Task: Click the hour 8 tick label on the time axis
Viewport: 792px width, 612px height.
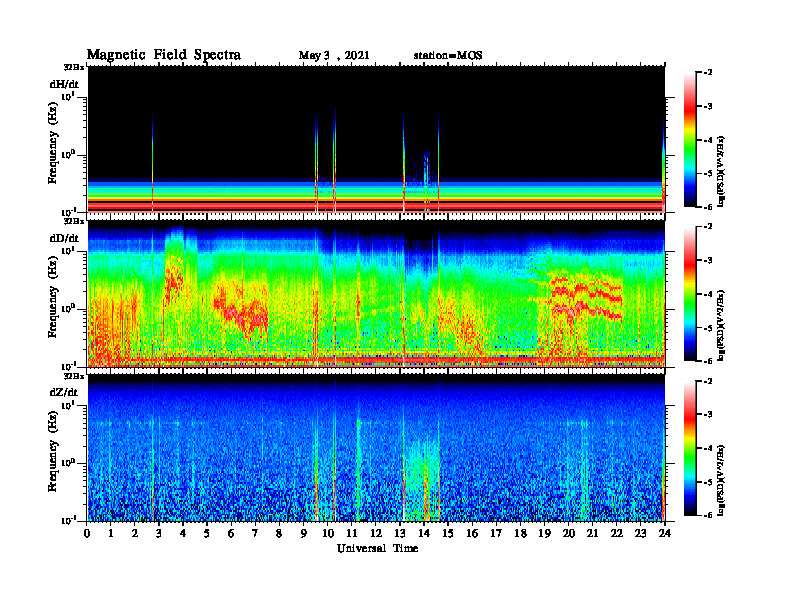Action: coord(279,533)
